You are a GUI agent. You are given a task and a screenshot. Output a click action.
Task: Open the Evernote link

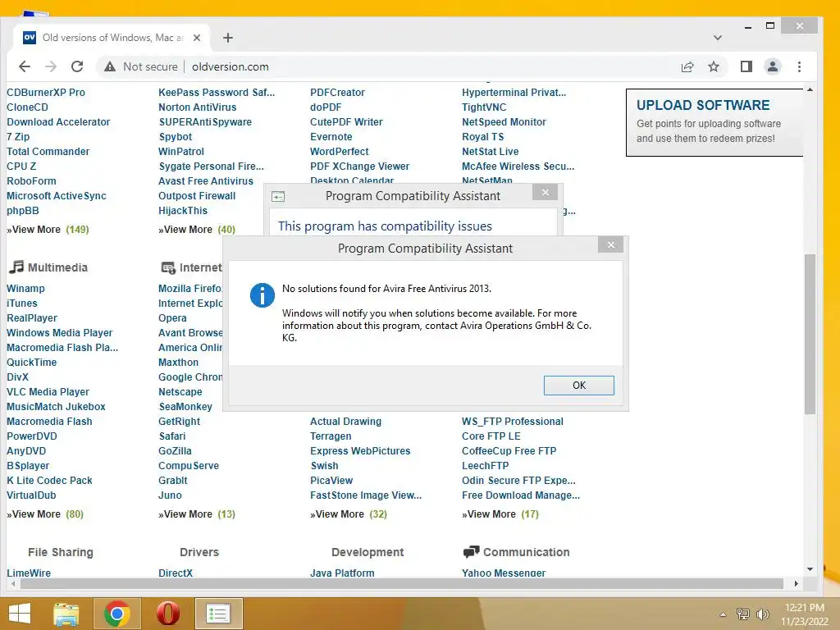331,137
